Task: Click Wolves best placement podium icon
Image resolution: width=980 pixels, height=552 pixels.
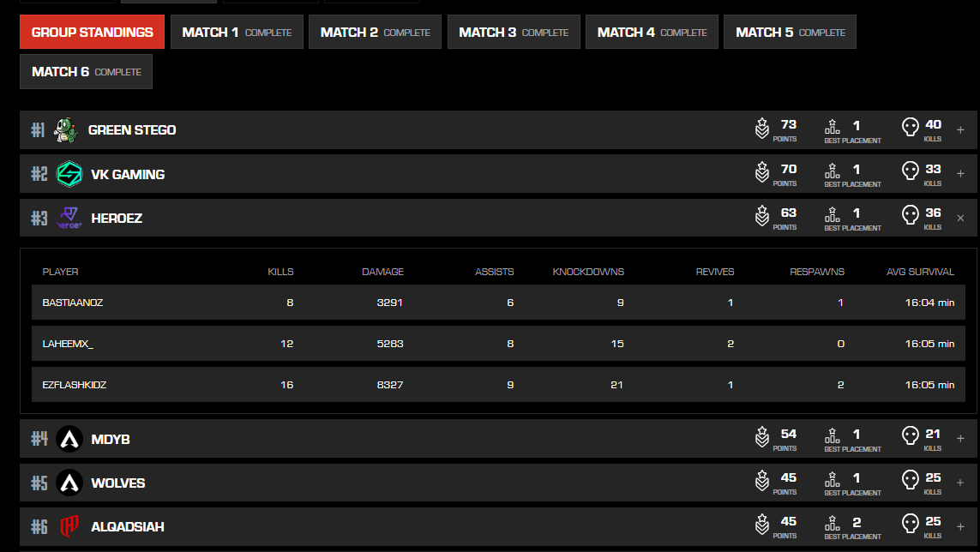Action: tap(832, 479)
